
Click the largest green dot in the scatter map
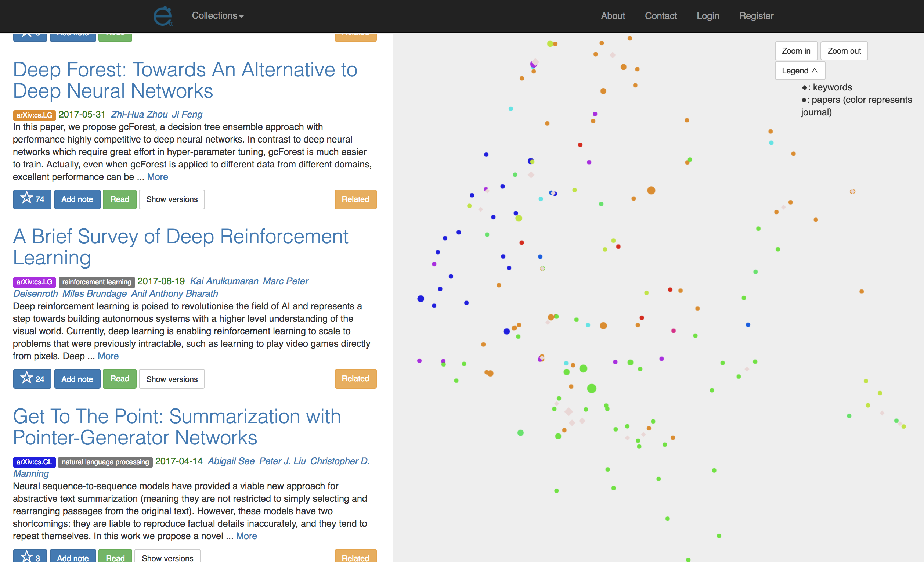[x=591, y=389]
